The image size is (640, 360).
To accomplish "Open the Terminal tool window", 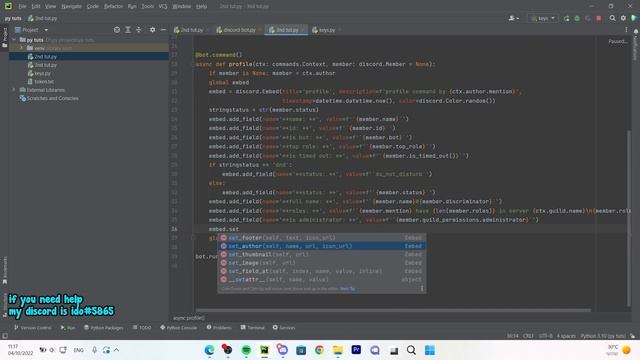I will point(253,328).
